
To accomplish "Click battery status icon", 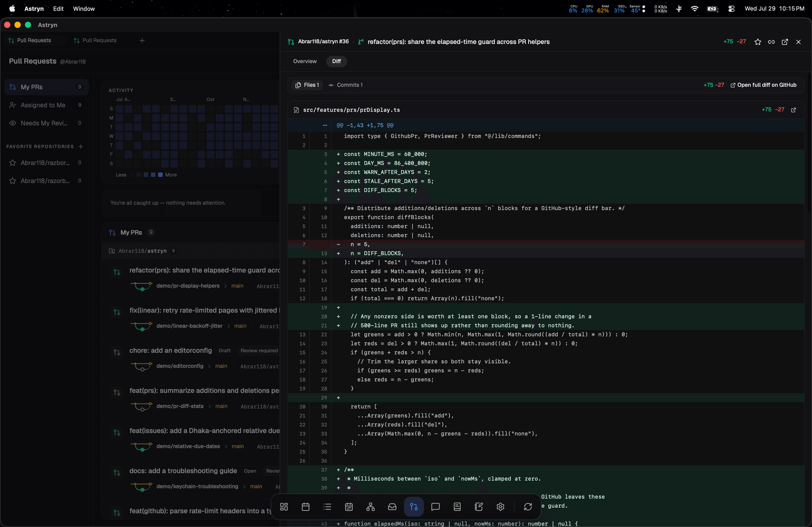I will coord(712,9).
